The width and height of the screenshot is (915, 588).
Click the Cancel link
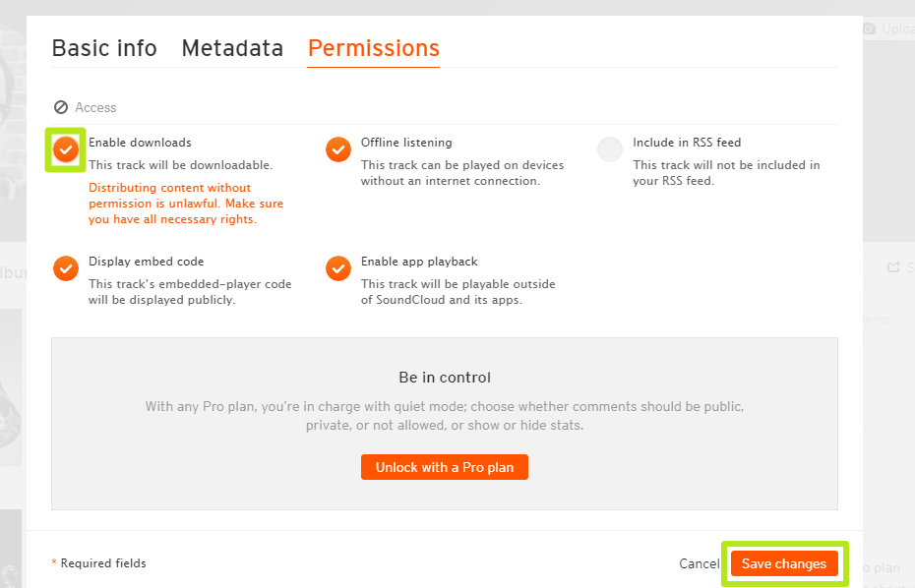[x=699, y=563]
